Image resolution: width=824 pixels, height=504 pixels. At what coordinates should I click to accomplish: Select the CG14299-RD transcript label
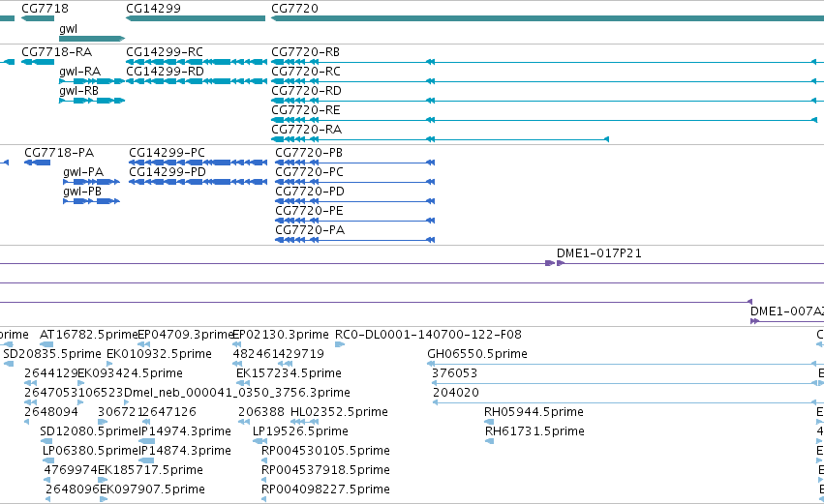tap(165, 72)
